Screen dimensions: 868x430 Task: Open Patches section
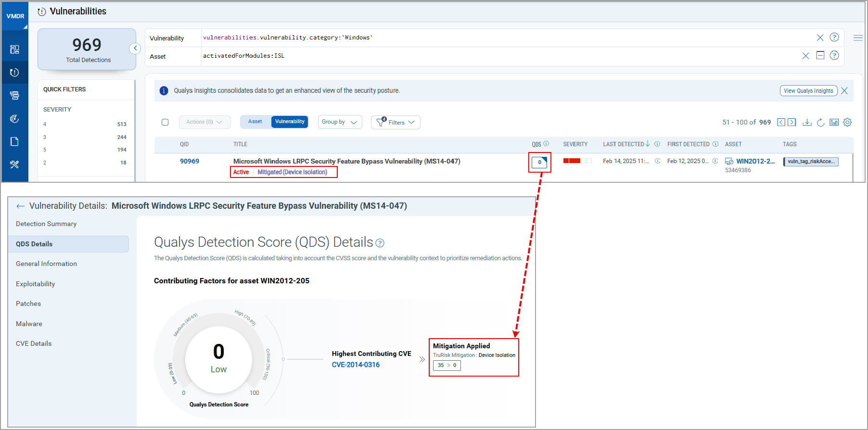pos(28,304)
